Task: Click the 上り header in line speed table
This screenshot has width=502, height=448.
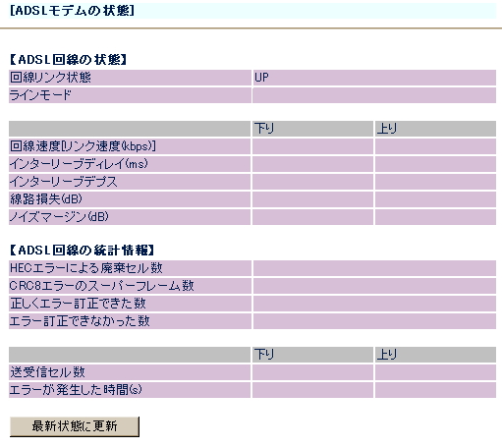Action: point(387,129)
